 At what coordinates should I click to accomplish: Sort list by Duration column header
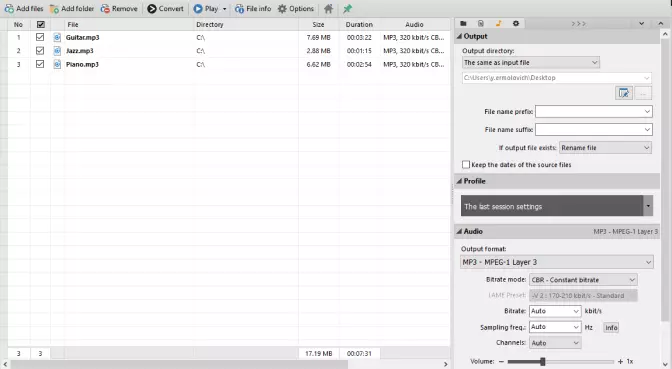point(359,24)
